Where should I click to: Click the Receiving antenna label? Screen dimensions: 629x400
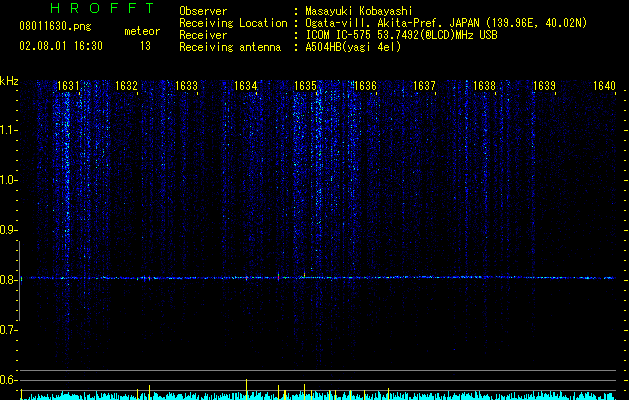(230, 47)
